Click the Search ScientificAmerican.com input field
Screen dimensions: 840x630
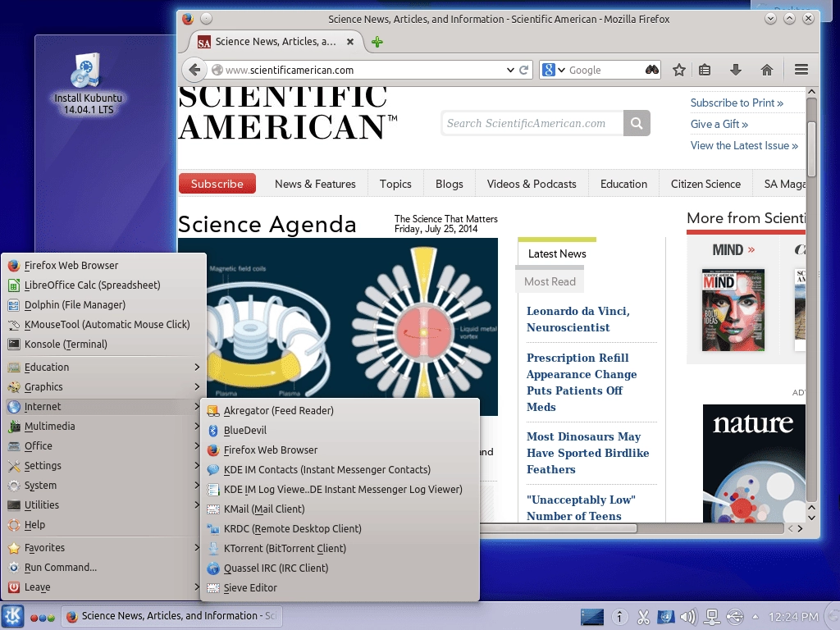(x=532, y=123)
